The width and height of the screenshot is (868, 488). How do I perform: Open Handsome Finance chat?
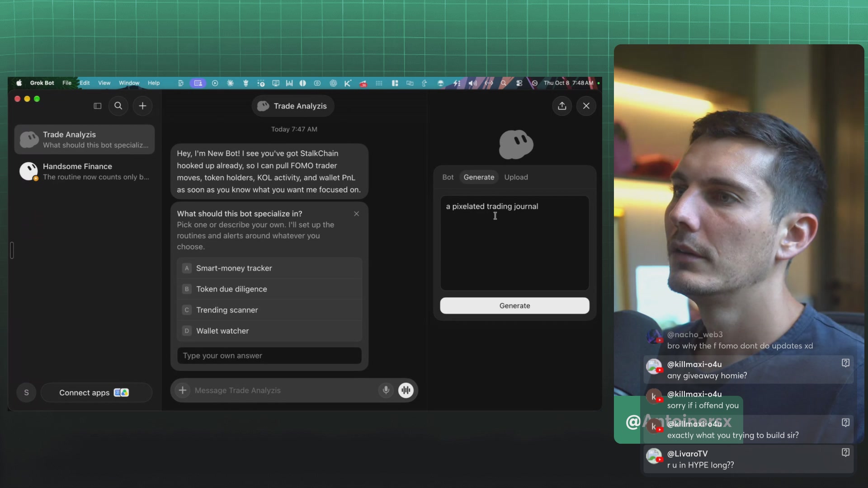(85, 172)
